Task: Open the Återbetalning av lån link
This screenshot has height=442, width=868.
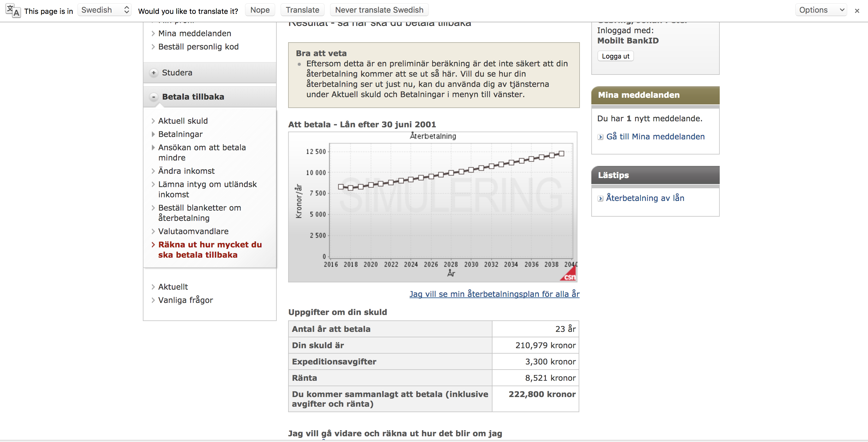Action: pos(645,198)
